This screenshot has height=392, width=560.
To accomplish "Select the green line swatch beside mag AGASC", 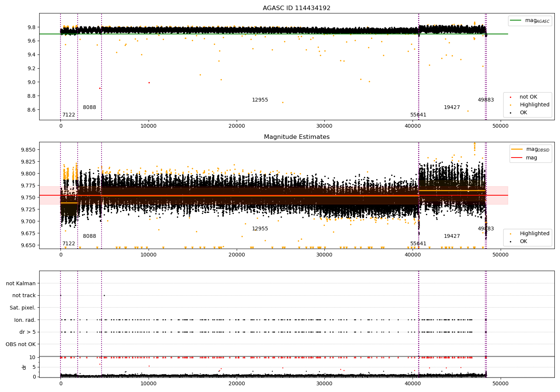I will click(516, 21).
